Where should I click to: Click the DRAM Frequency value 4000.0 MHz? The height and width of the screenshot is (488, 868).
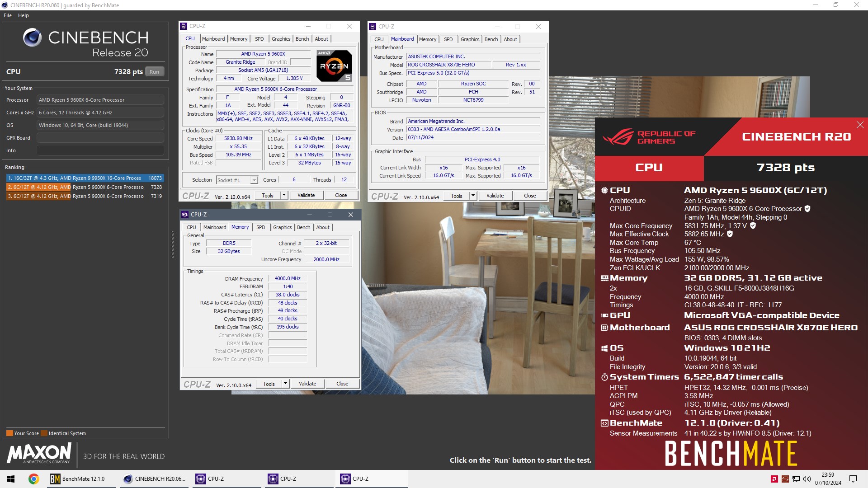click(x=288, y=279)
